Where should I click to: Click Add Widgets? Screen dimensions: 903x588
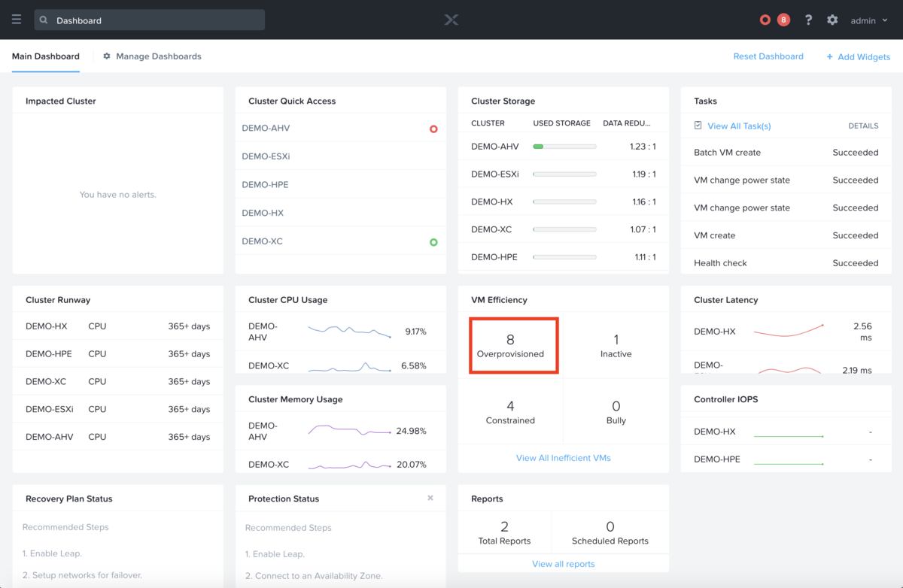tap(859, 56)
